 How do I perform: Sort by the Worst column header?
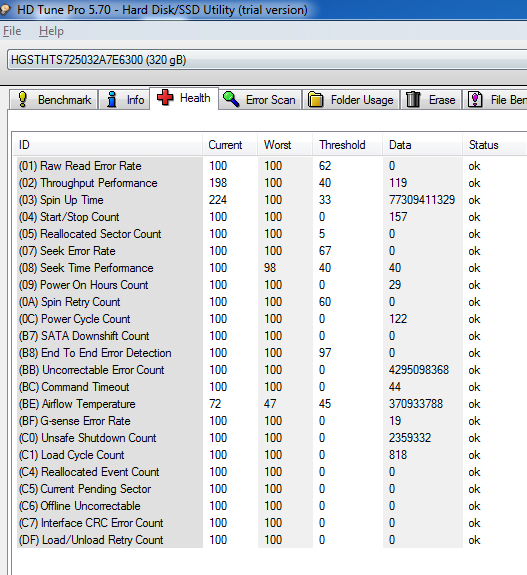[285, 145]
